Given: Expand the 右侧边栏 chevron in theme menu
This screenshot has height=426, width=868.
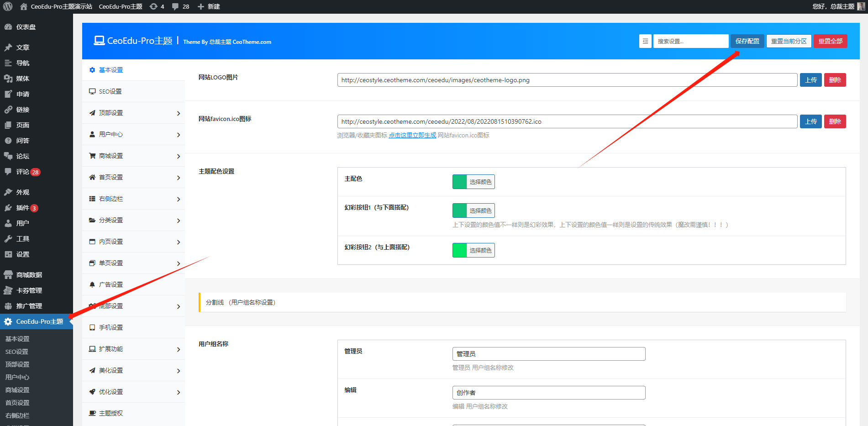Looking at the screenshot, I should 179,199.
